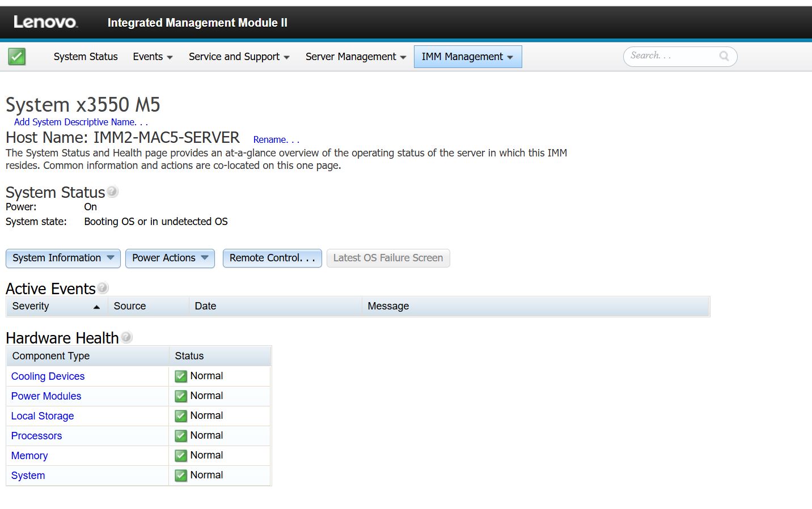Click the Lenovo logo
The image size is (812, 509).
click(45, 22)
